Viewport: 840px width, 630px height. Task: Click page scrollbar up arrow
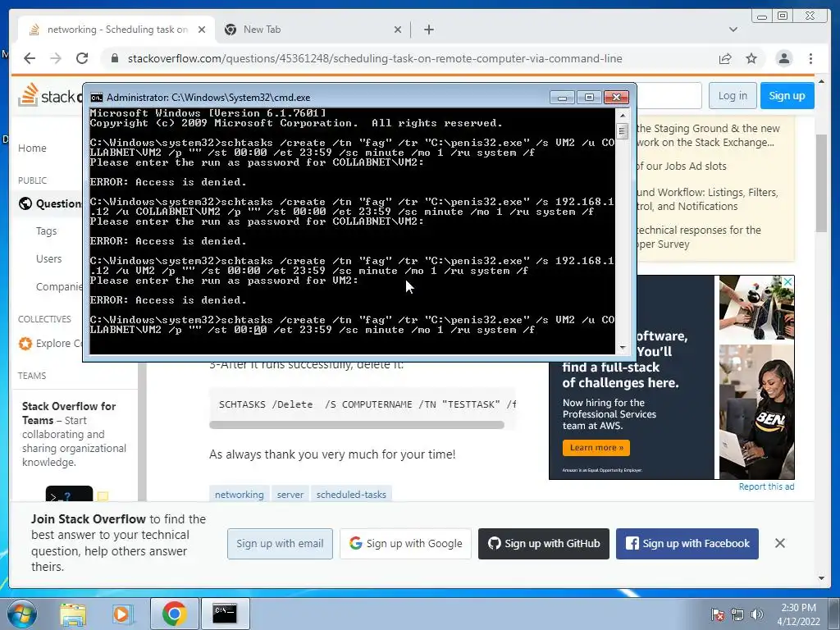(x=821, y=82)
